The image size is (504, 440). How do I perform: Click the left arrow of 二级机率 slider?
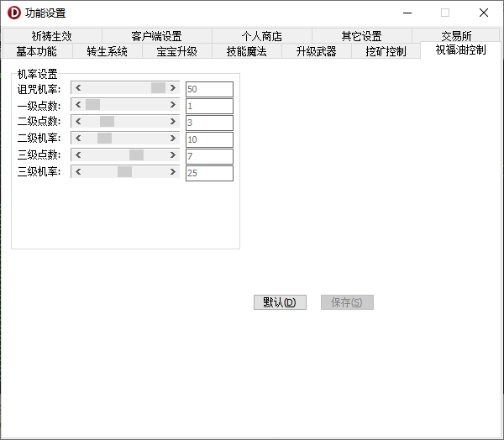pyautogui.click(x=78, y=139)
